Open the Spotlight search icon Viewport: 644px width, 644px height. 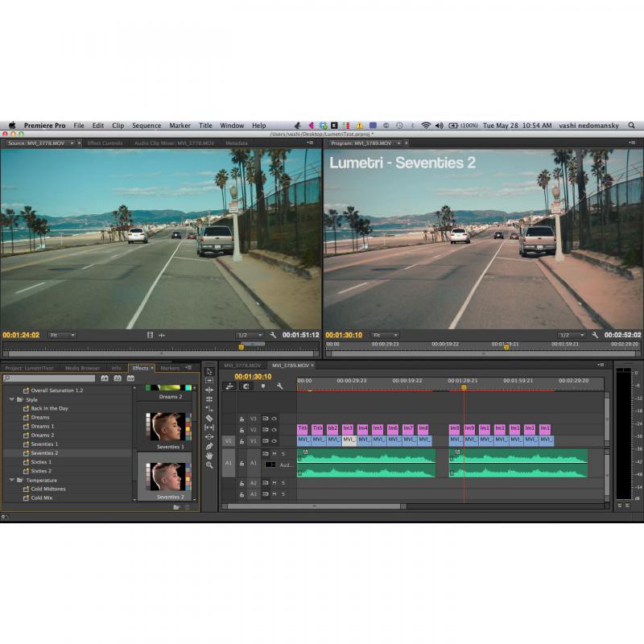(631, 126)
